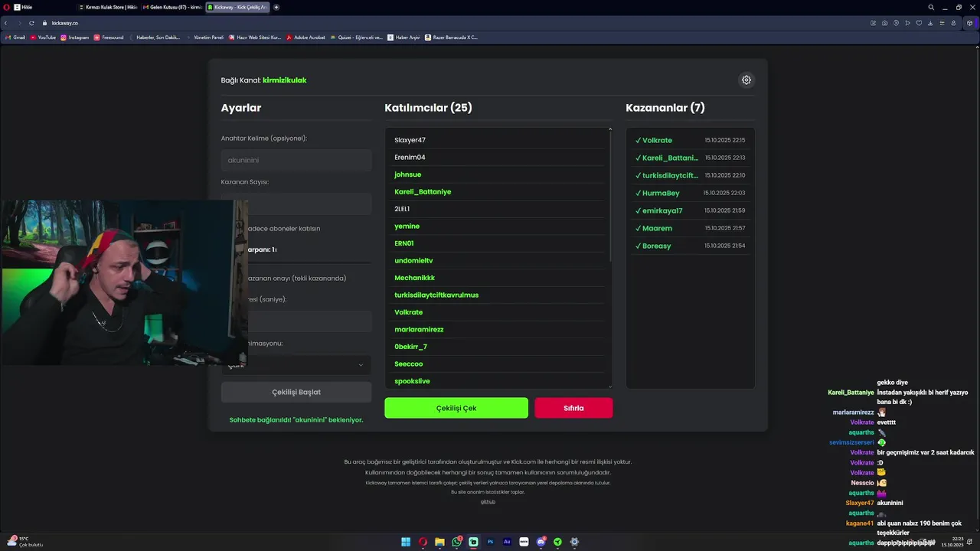The height and width of the screenshot is (551, 980).
Task: Open the Instagram bookmark
Action: point(74,37)
